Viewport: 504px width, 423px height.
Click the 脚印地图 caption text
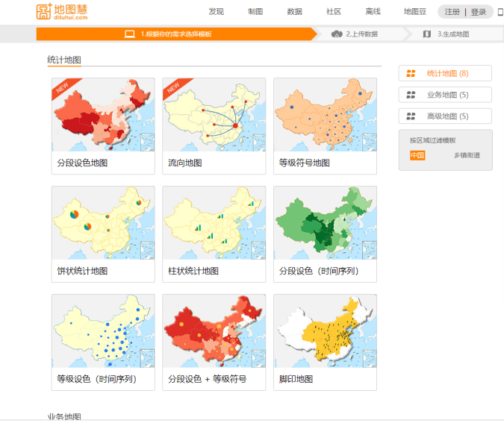point(296,379)
